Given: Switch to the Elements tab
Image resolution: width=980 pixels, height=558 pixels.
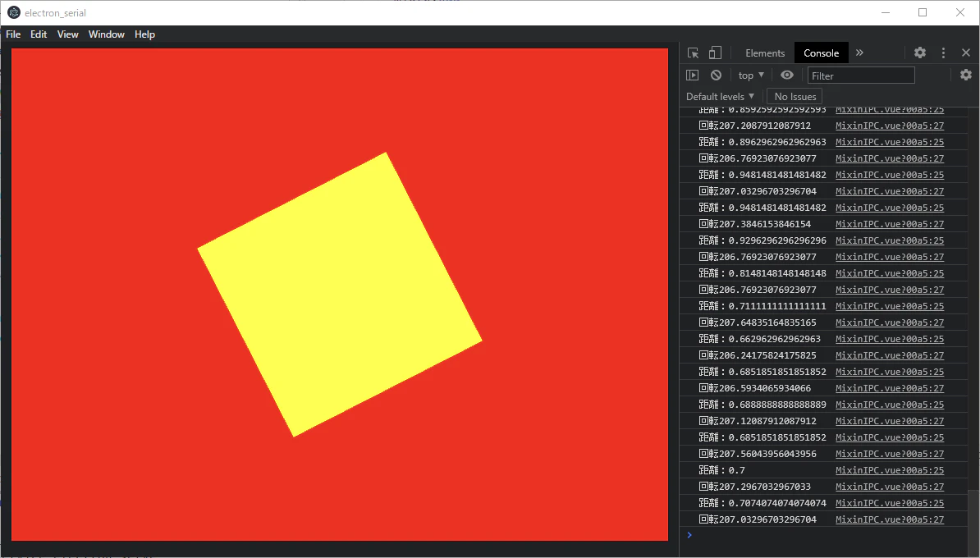Looking at the screenshot, I should (764, 53).
